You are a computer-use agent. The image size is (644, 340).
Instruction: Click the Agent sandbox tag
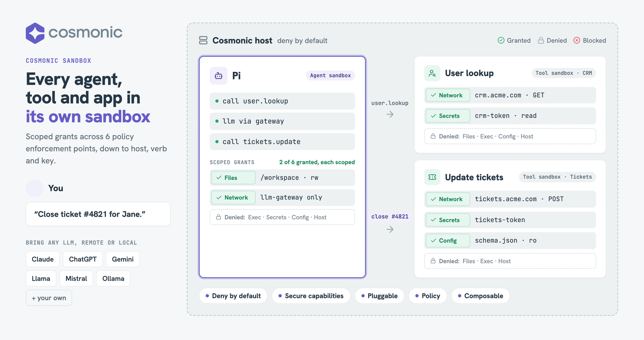330,75
